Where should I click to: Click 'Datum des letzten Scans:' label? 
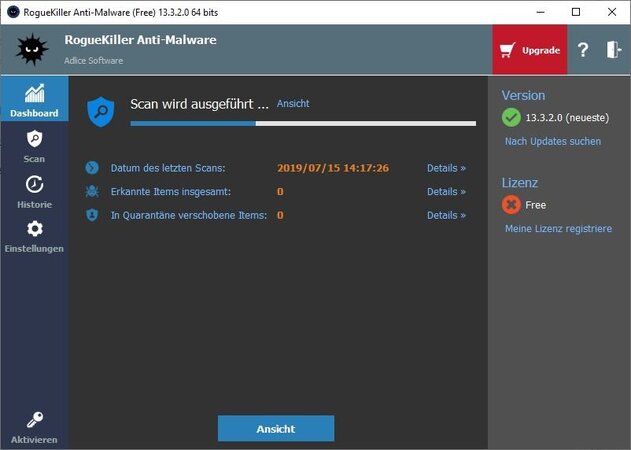(x=168, y=168)
